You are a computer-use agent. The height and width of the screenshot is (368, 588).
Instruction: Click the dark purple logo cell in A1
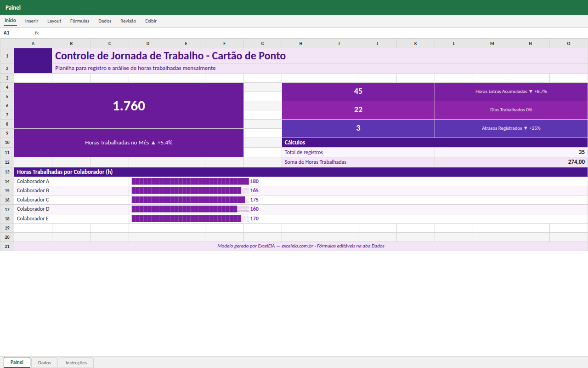(x=33, y=61)
